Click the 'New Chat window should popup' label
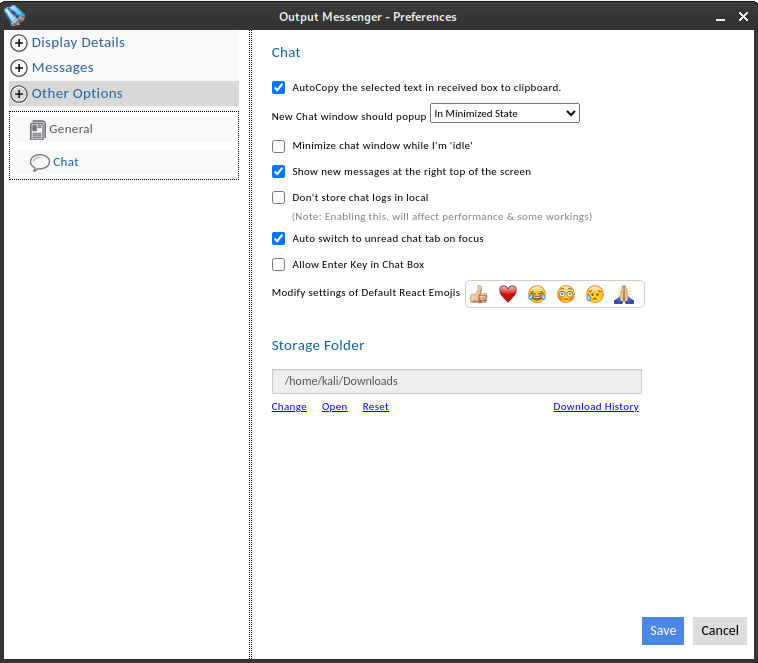This screenshot has height=663, width=758. click(x=349, y=117)
